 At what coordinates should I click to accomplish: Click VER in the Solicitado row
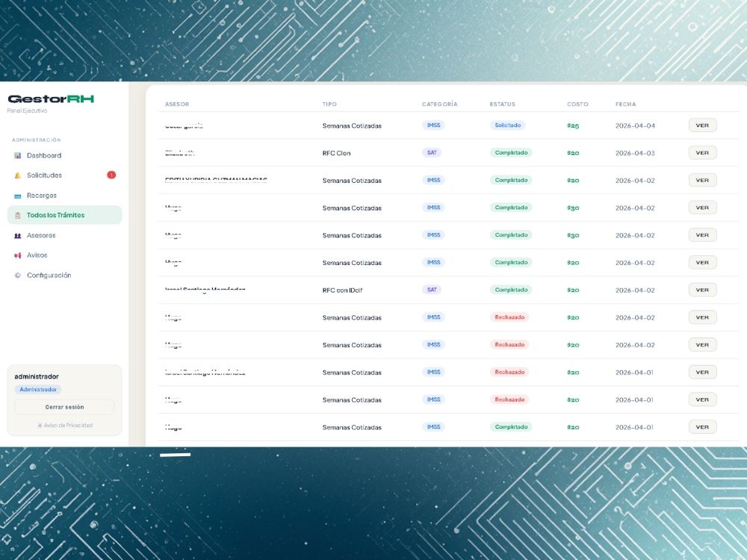click(702, 125)
